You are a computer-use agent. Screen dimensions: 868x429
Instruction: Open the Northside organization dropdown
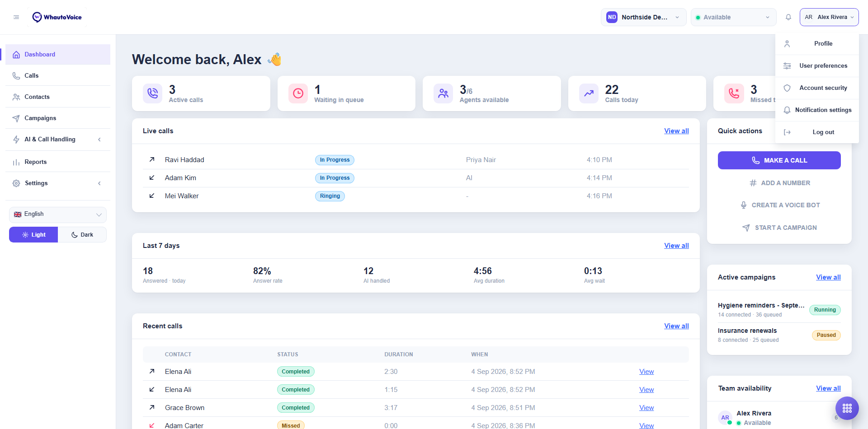tap(643, 17)
